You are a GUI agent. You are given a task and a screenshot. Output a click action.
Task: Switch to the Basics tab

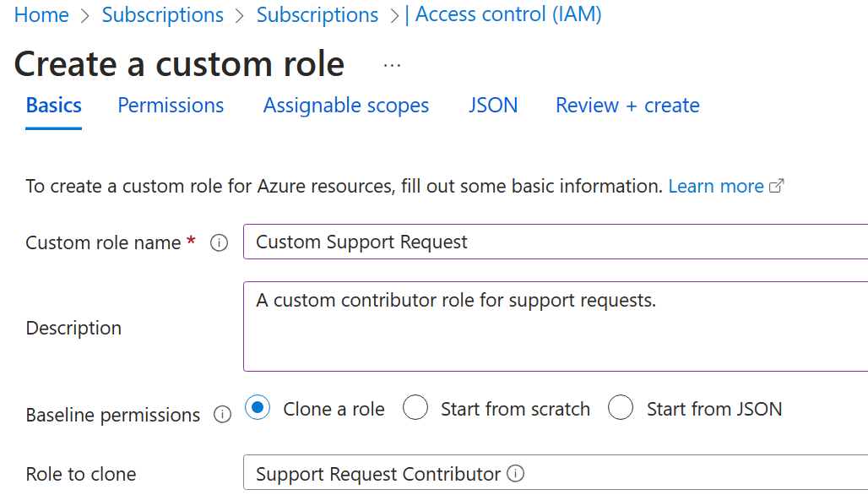54,106
